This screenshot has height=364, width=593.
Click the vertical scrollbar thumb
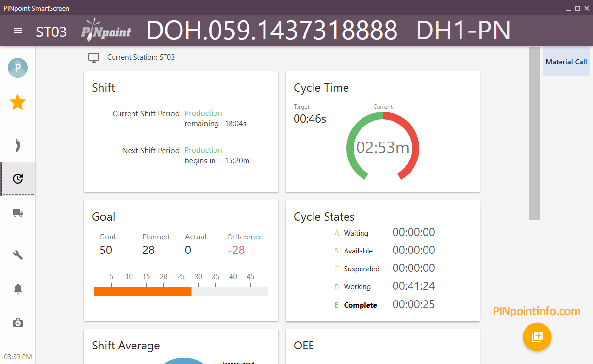pos(534,133)
